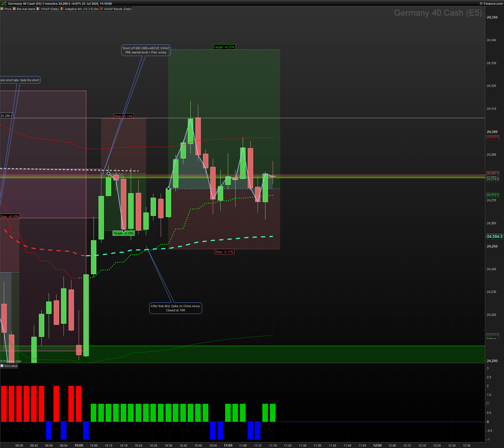Image resolution: width=504 pixels, height=448 pixels.
Task: Open the VWAP (Daily) indicator label
Action: point(48,9)
